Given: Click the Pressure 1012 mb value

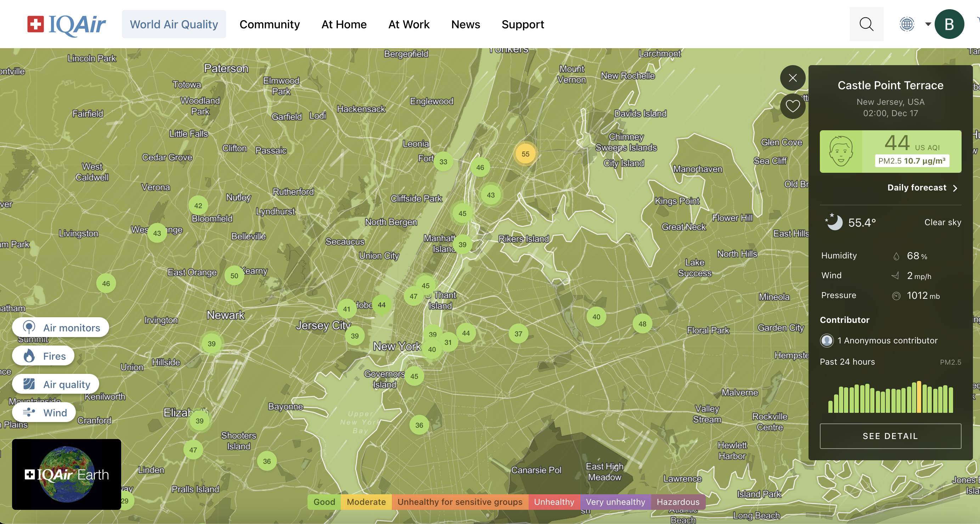Looking at the screenshot, I should 923,296.
